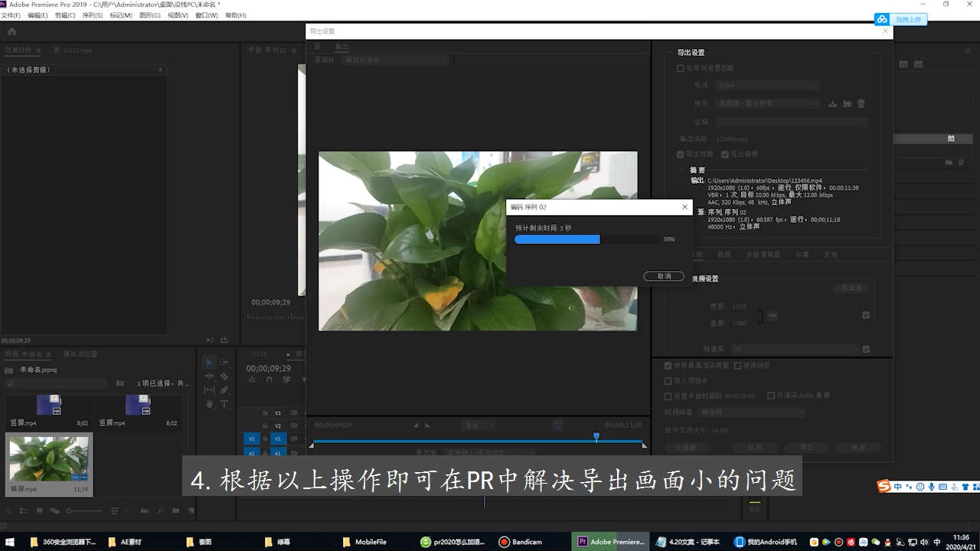Select the Type tool
This screenshot has width=980, height=551.
(x=224, y=403)
